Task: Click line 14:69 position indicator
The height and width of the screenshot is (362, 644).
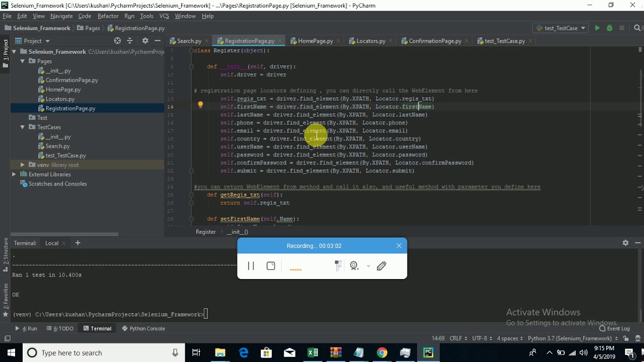Action: pos(438,338)
